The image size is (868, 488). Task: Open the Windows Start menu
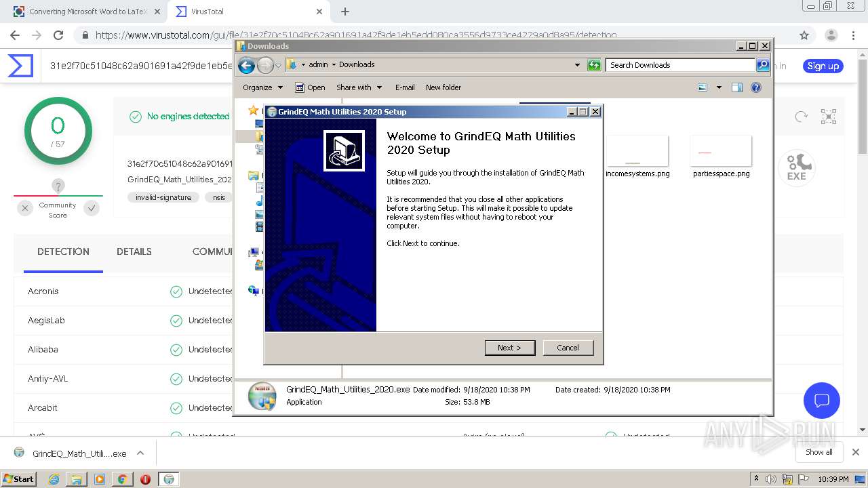click(x=19, y=479)
